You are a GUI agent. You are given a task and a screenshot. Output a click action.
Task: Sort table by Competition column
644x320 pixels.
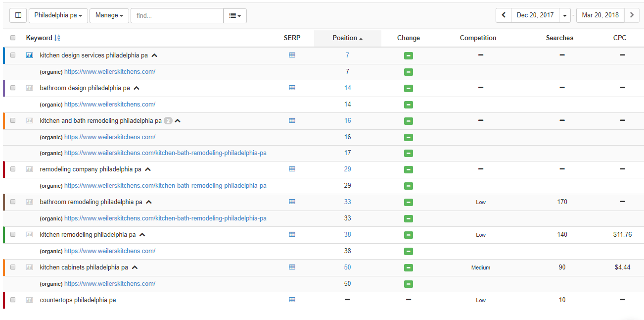(478, 38)
